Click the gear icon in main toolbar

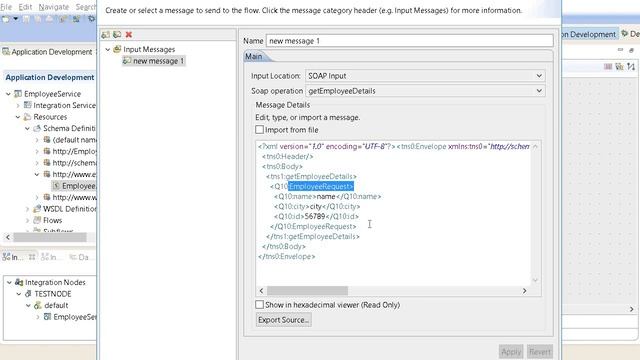91,19
